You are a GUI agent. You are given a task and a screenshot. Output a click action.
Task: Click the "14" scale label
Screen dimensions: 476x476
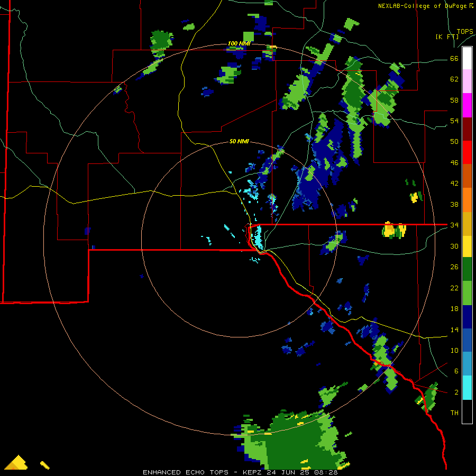[x=454, y=329]
